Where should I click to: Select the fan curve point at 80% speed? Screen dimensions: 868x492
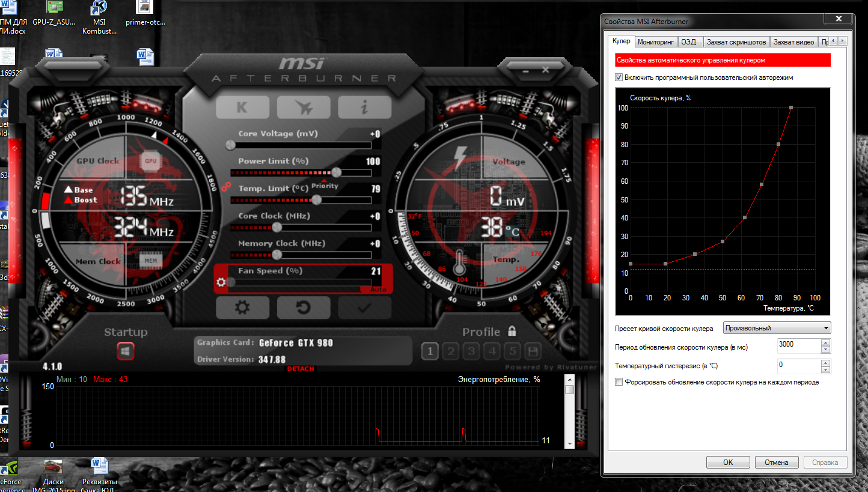coord(778,144)
